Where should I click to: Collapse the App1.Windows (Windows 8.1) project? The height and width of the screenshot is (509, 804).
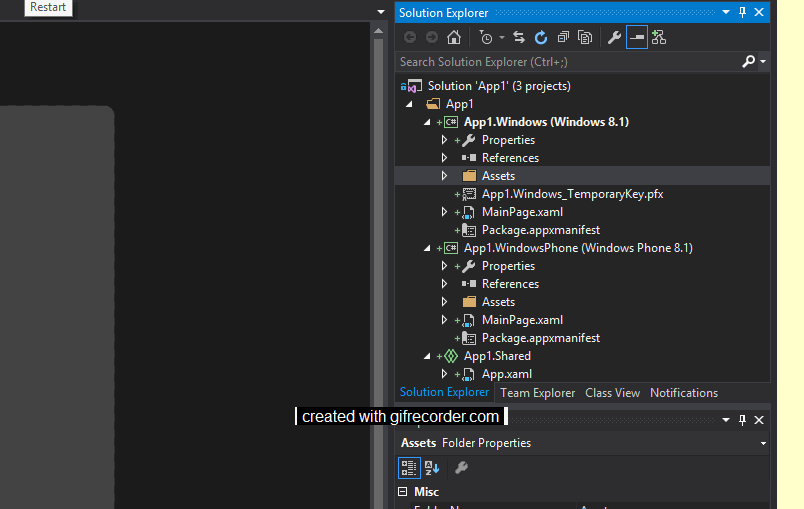point(427,122)
